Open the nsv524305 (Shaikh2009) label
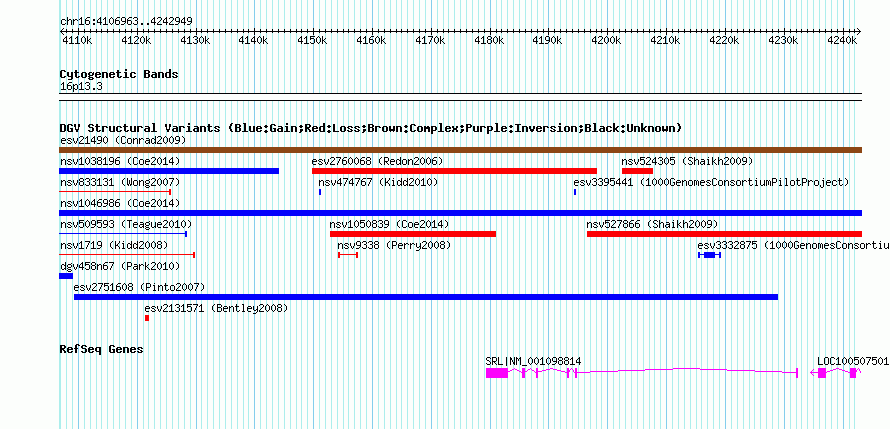The image size is (890, 429). click(687, 162)
